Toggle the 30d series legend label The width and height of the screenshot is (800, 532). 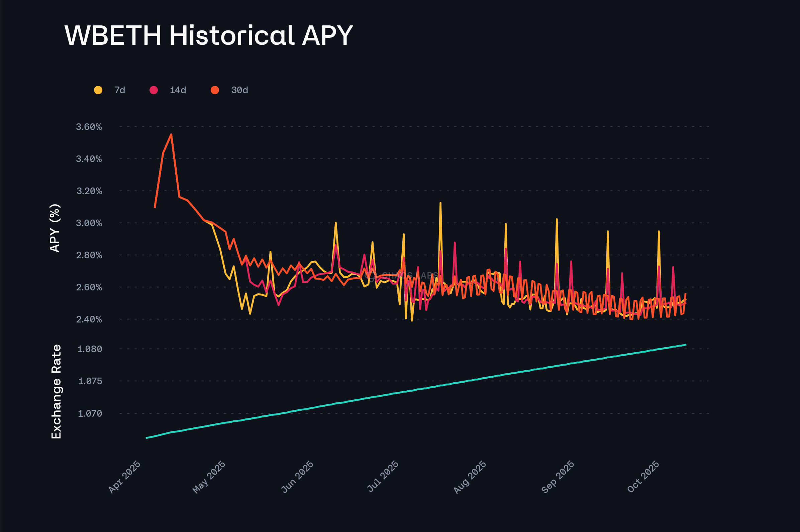pyautogui.click(x=239, y=90)
